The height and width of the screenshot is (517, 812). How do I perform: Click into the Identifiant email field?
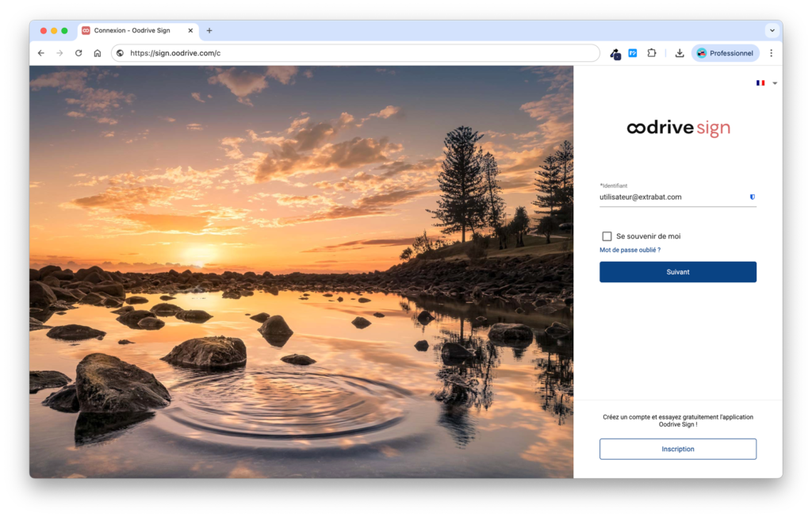[670, 197]
